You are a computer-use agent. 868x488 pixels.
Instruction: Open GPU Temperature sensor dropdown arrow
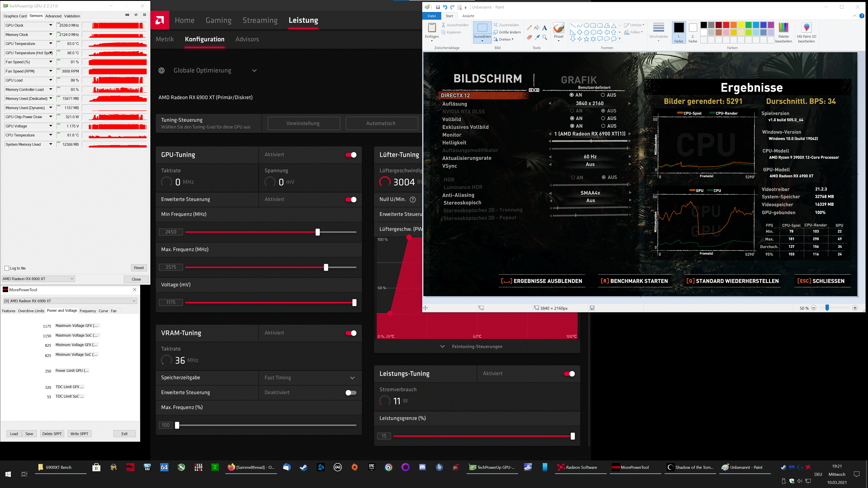(x=51, y=43)
